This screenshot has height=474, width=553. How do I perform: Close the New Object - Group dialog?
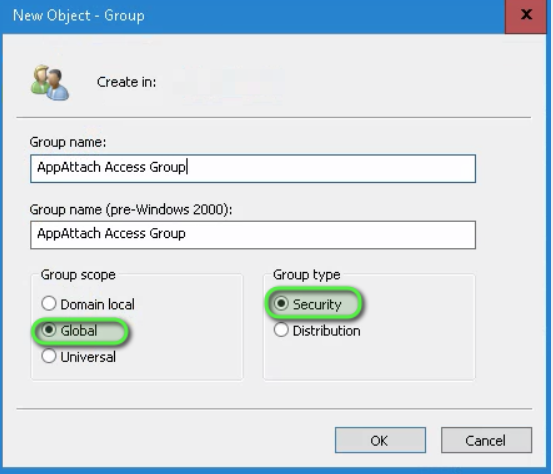(x=526, y=15)
